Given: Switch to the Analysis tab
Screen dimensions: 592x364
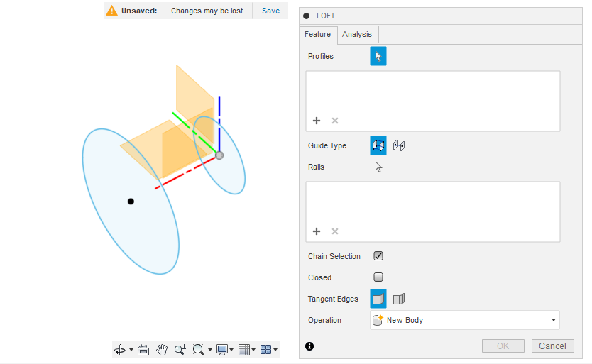Looking at the screenshot, I should click(357, 34).
